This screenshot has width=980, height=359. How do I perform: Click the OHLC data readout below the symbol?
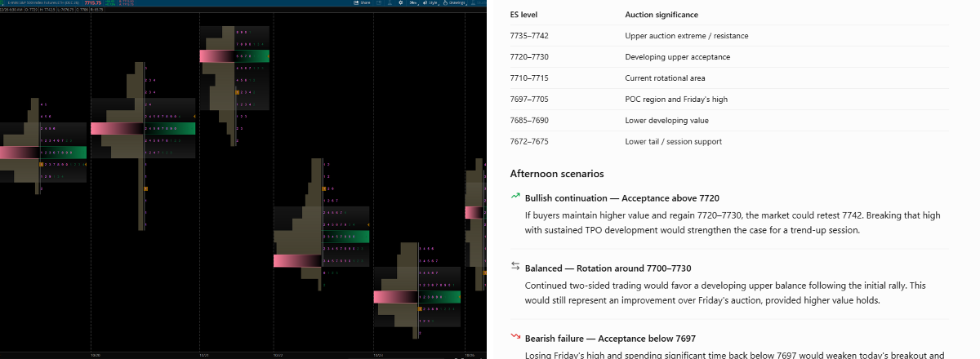[51, 10]
